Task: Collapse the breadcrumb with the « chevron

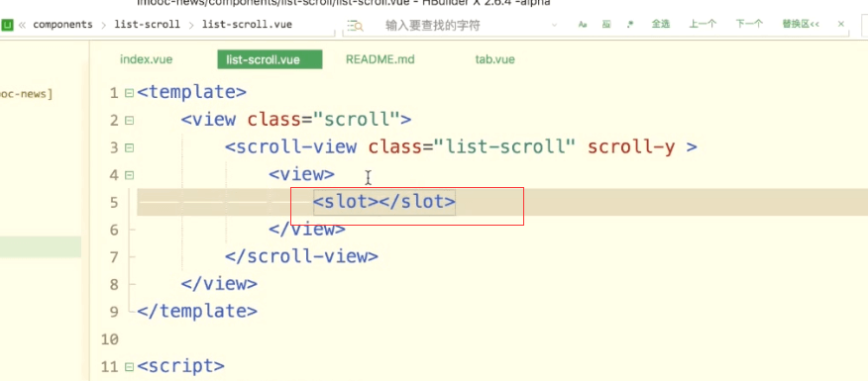Action: coord(23,25)
